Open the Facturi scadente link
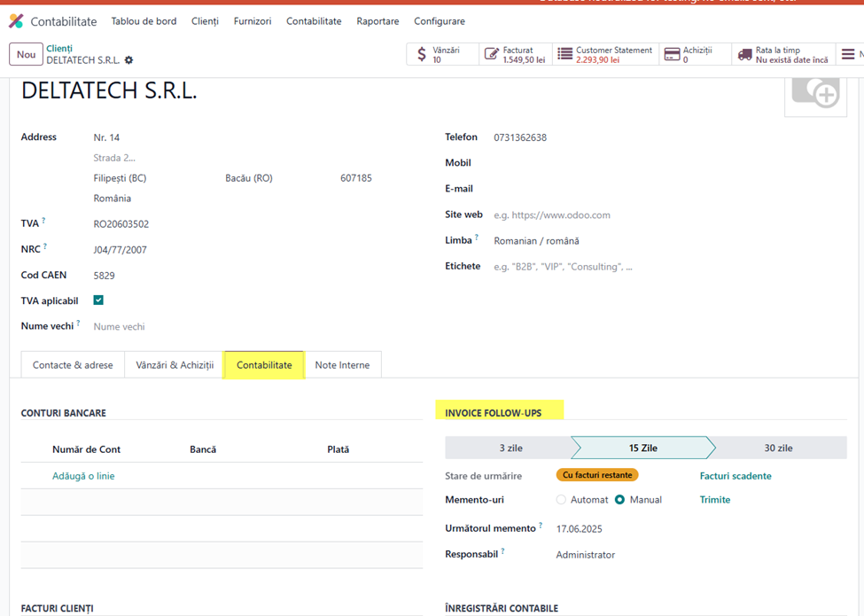The height and width of the screenshot is (616, 864). 735,476
